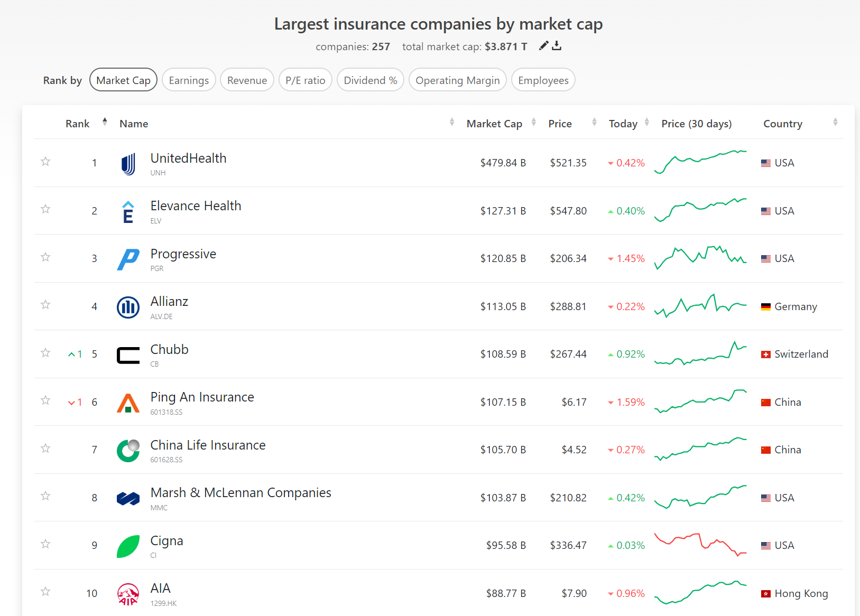This screenshot has height=616, width=860.
Task: Star the China Life Insurance row
Action: point(45,448)
